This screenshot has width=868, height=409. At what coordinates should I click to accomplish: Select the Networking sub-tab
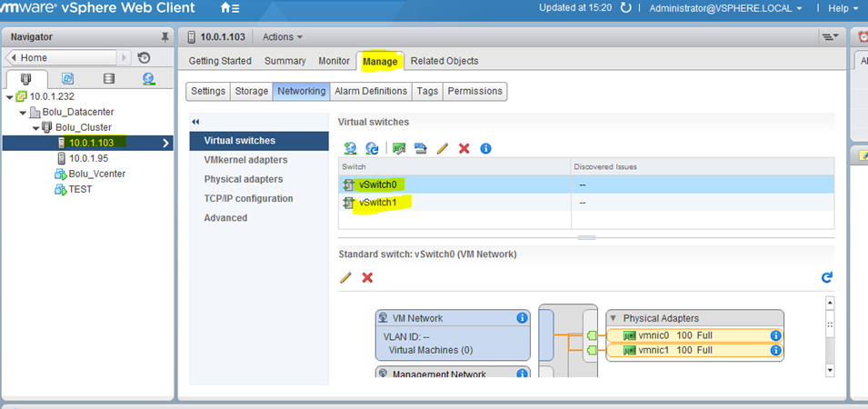click(x=302, y=91)
